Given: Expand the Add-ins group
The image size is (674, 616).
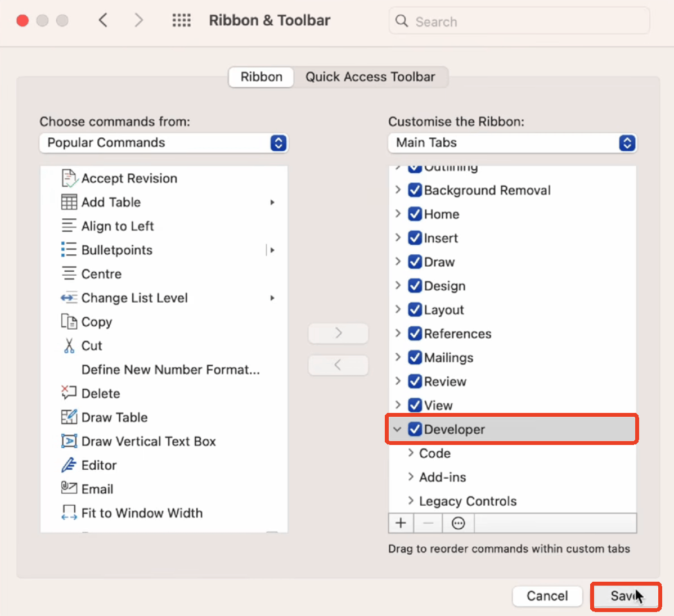Looking at the screenshot, I should click(411, 476).
